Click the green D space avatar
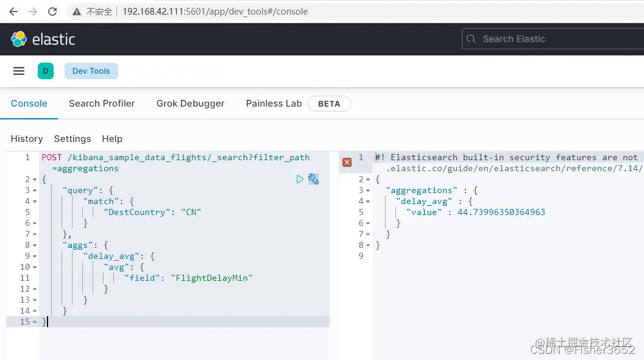644x360 pixels. [x=46, y=71]
